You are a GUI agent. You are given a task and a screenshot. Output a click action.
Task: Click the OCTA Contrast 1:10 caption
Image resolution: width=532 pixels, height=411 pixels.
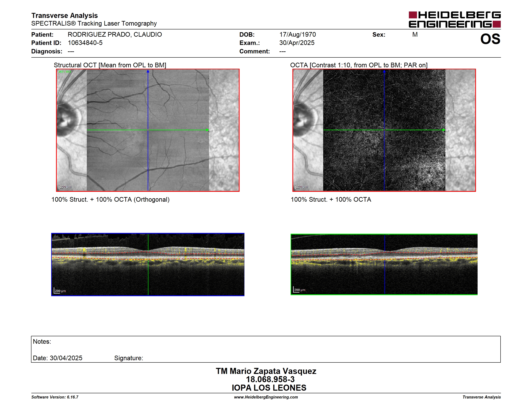(x=359, y=65)
